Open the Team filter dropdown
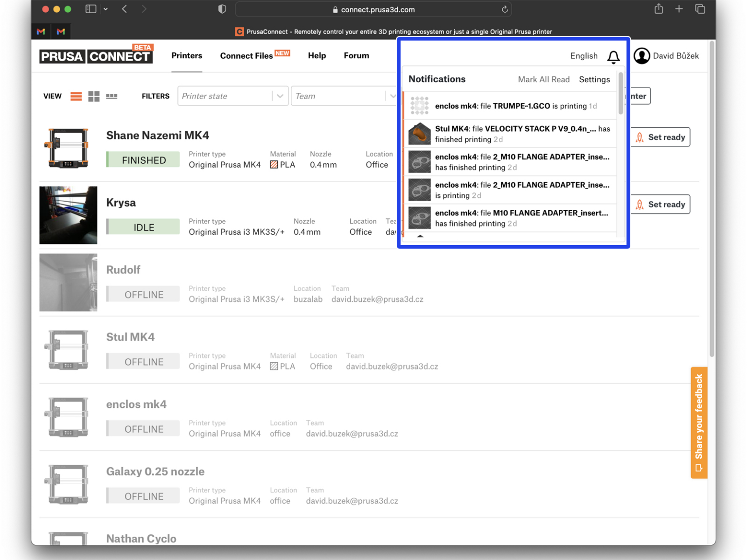Image resolution: width=747 pixels, height=560 pixels. tap(344, 96)
